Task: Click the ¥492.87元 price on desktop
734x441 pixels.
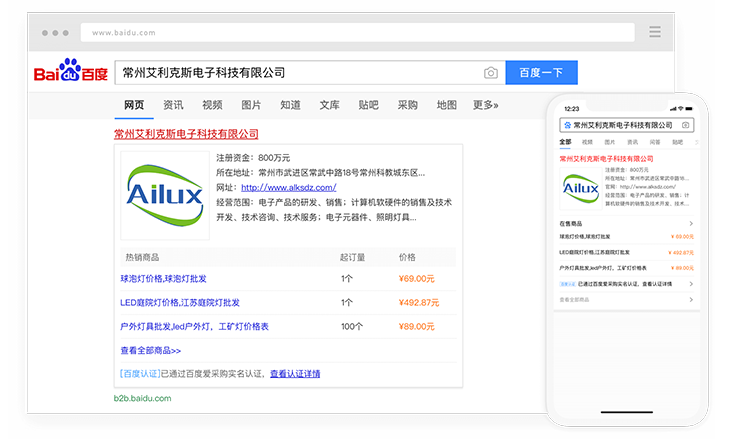Action: [x=419, y=302]
